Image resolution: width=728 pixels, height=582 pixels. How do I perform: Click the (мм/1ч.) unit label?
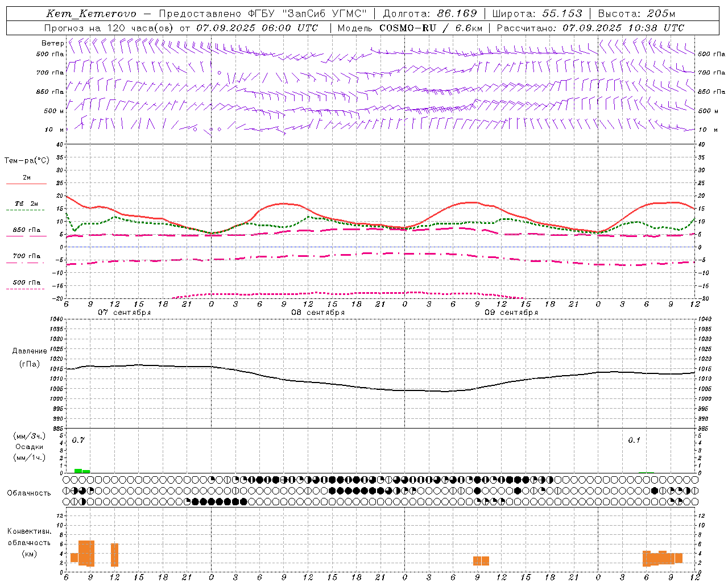[30, 458]
